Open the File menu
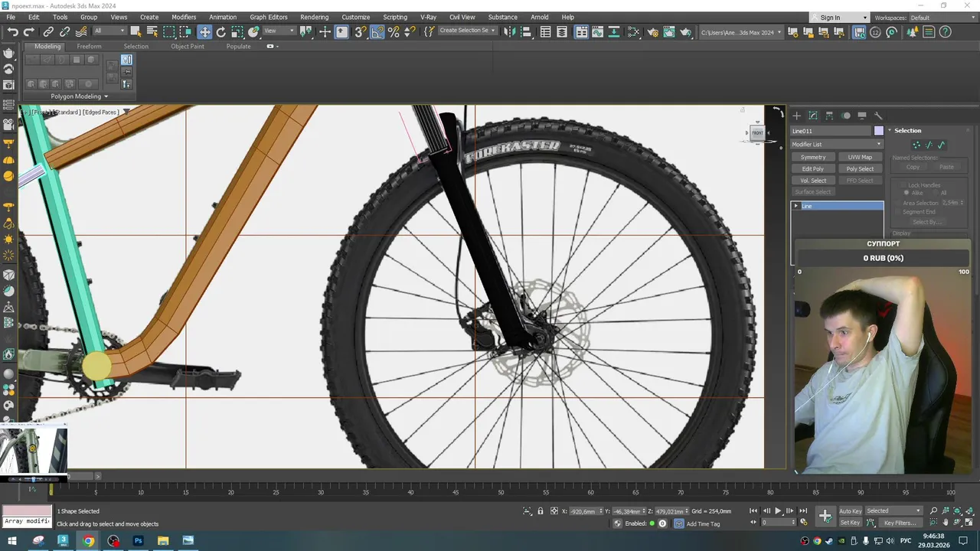This screenshot has width=980, height=551. click(11, 17)
